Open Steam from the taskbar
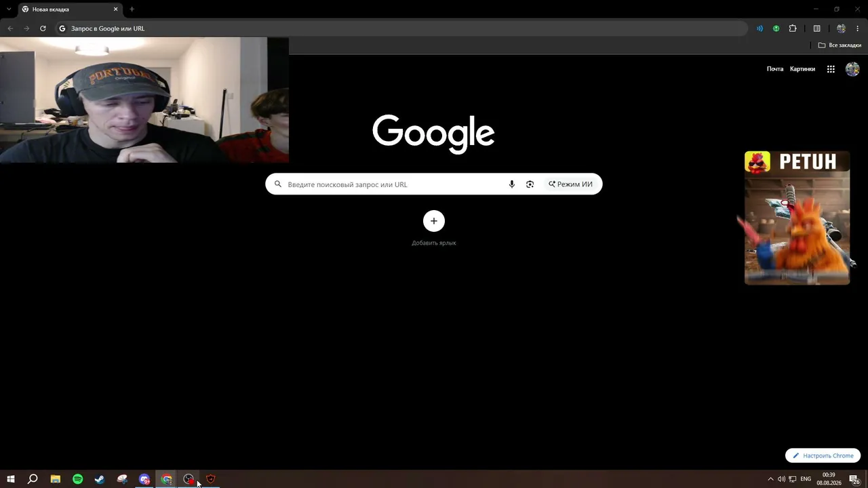This screenshot has height=488, width=868. tap(100, 479)
